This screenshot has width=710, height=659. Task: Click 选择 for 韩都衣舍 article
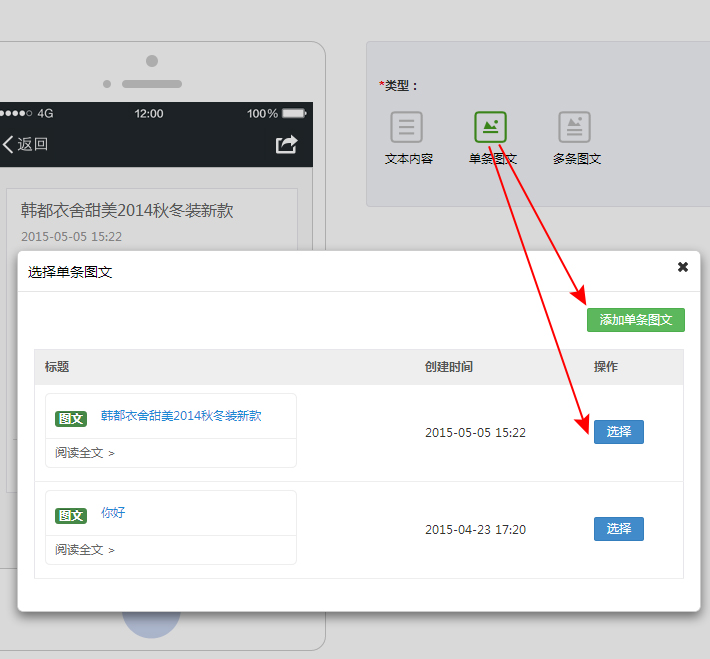coord(618,432)
